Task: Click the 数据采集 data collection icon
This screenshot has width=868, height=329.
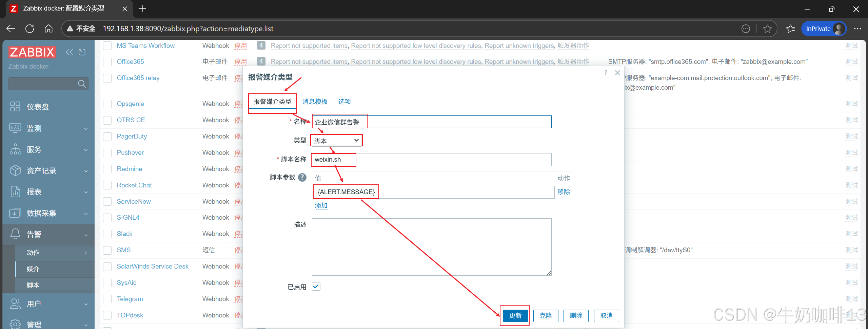Action: click(15, 213)
